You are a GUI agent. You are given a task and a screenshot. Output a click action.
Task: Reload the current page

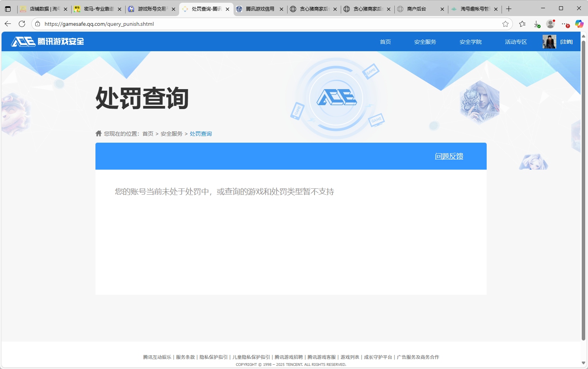point(22,24)
